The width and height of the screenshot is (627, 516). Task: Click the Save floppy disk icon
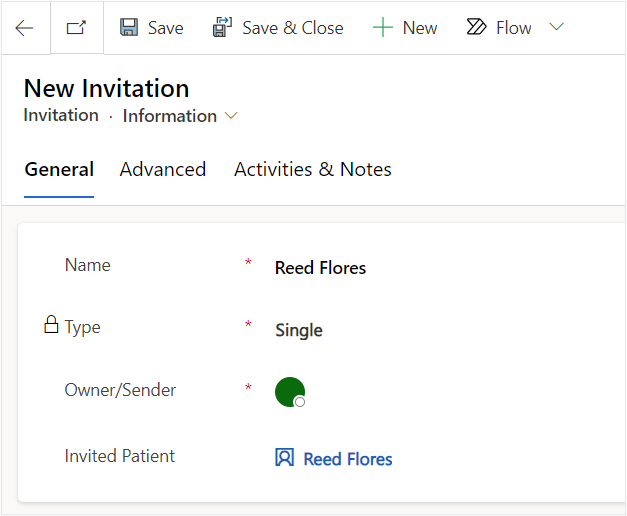tap(129, 28)
